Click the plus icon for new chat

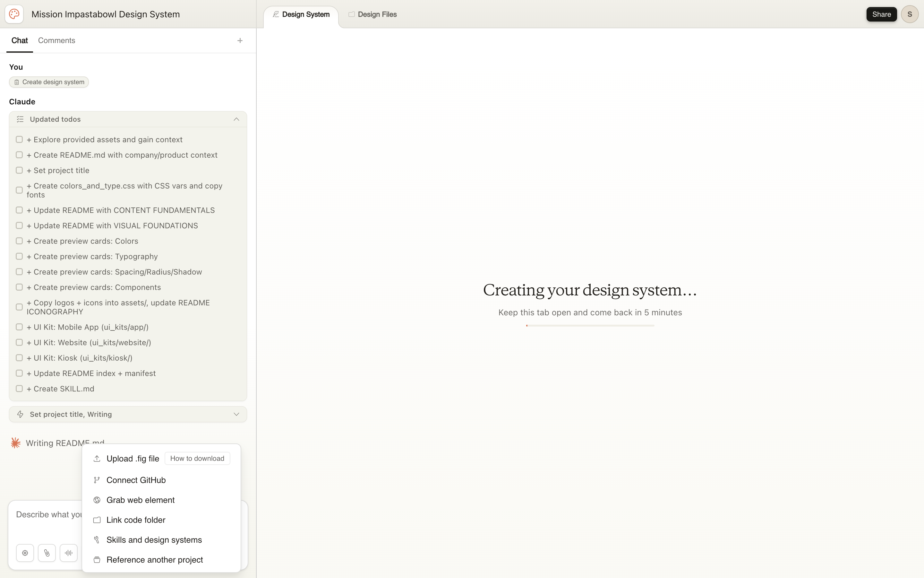(x=240, y=40)
